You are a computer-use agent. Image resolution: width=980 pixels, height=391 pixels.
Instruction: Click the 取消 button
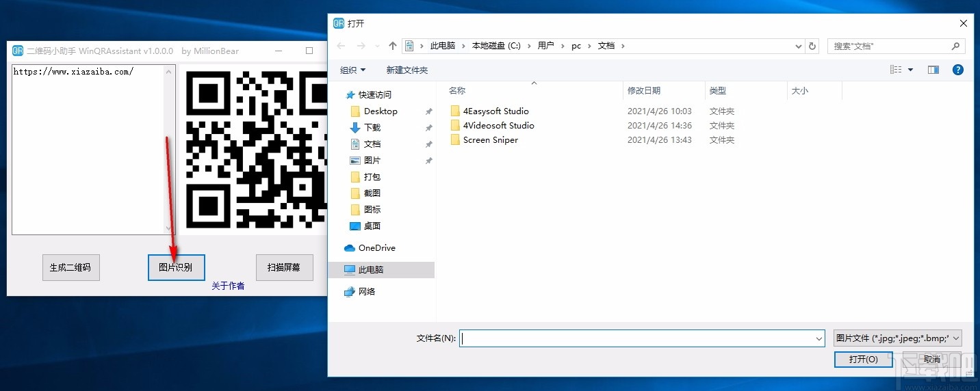932,359
